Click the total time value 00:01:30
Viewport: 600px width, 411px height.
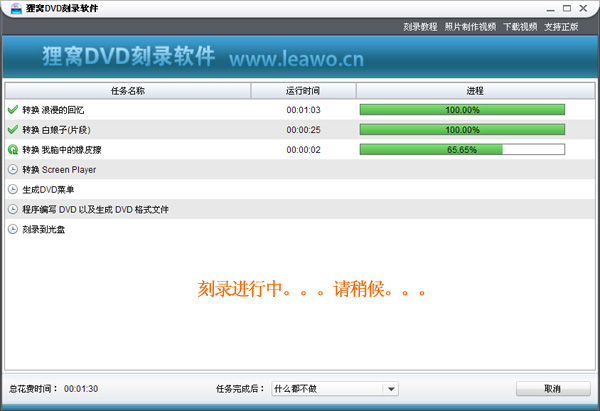[81, 389]
